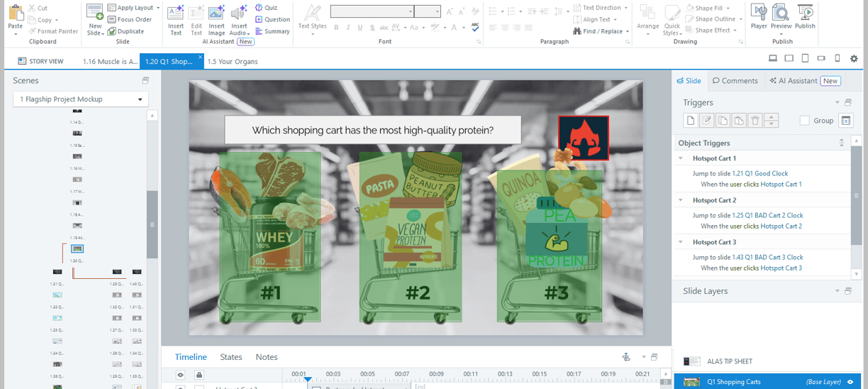This screenshot has width=868, height=389.
Task: Click the AI Summary icon
Action: pos(259,31)
